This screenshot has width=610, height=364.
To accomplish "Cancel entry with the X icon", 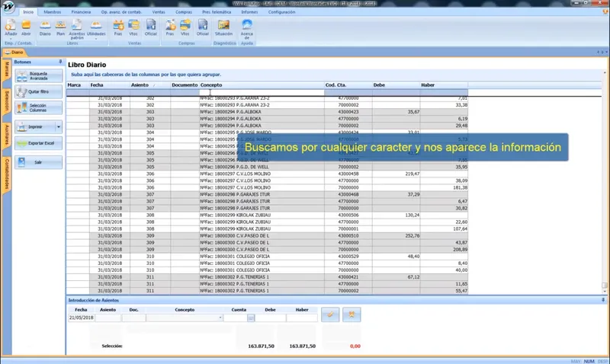I will pos(352,315).
